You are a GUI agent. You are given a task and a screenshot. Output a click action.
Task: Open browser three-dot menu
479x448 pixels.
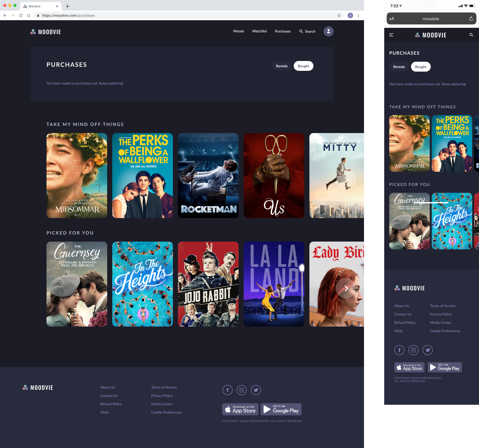coord(358,15)
